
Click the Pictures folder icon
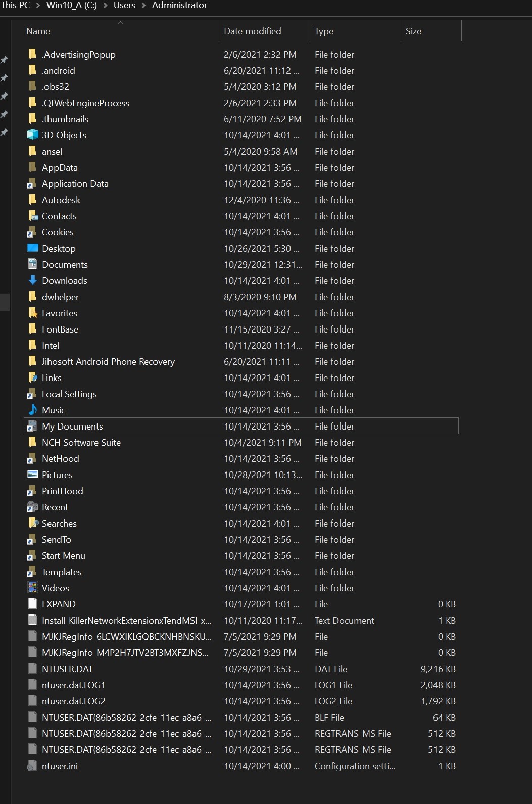[x=33, y=475]
